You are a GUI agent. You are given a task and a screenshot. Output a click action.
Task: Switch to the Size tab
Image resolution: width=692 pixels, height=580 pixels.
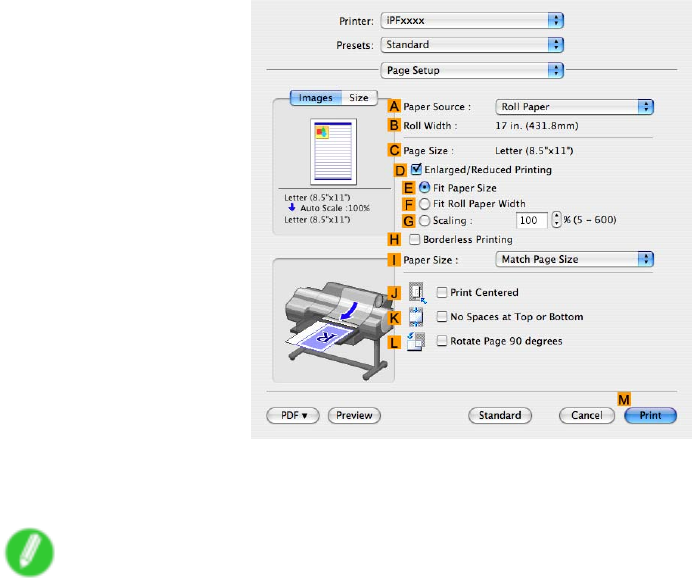coord(359,98)
